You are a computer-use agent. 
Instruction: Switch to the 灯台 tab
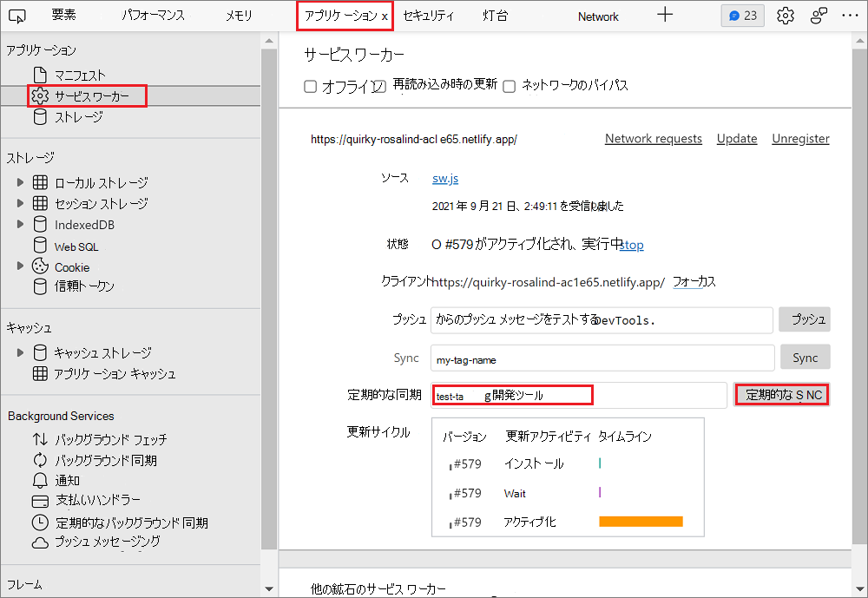point(495,16)
